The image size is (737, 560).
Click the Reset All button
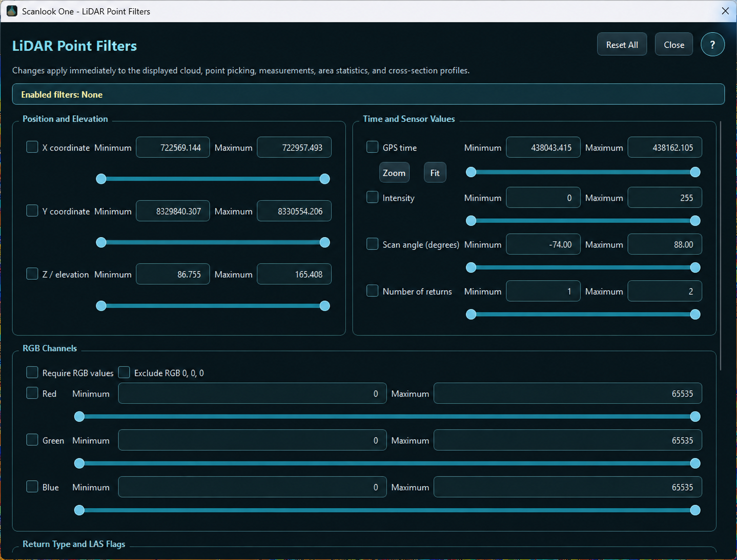coord(622,45)
